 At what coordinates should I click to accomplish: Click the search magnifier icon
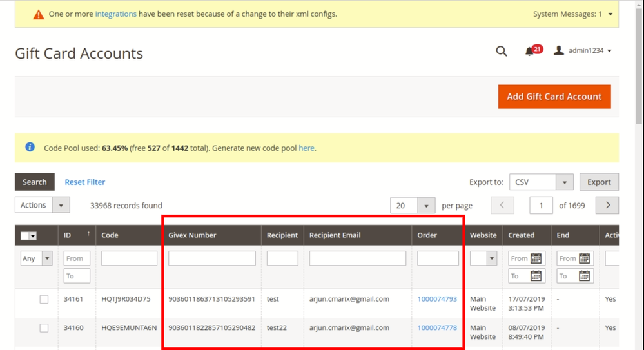501,52
